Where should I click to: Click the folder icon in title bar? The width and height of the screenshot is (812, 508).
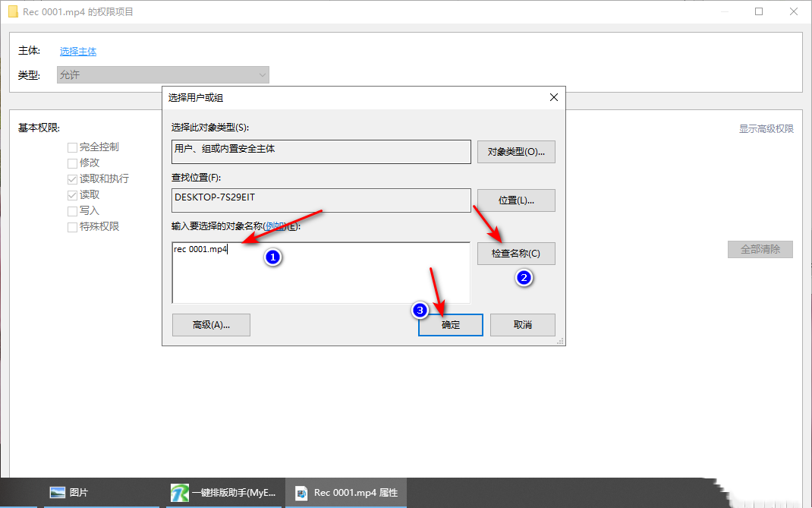coord(13,11)
